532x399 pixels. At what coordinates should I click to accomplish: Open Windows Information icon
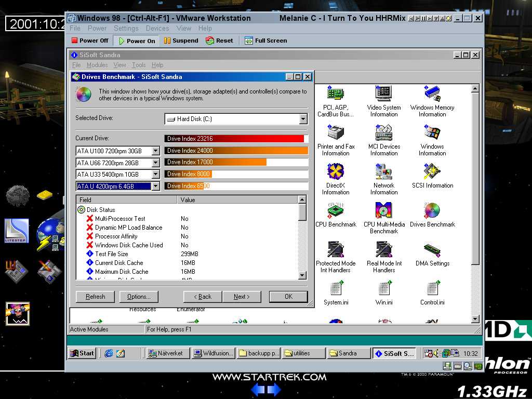(432, 132)
